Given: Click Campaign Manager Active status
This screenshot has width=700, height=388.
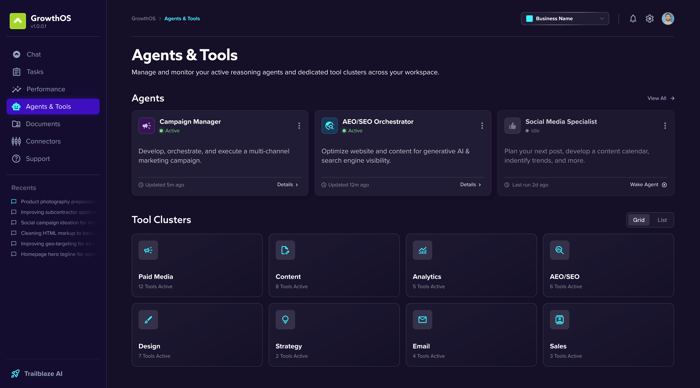Looking at the screenshot, I should click(170, 131).
